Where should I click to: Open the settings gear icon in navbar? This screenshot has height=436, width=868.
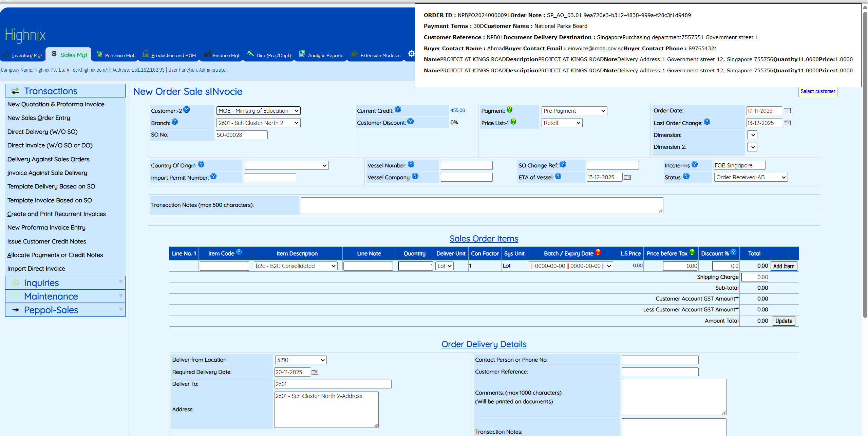pyautogui.click(x=411, y=54)
